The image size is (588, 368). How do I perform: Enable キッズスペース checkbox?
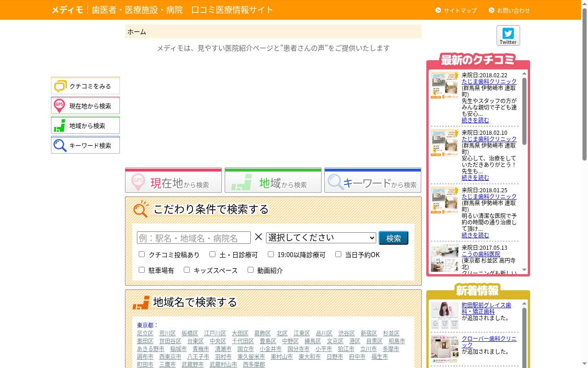click(x=187, y=270)
